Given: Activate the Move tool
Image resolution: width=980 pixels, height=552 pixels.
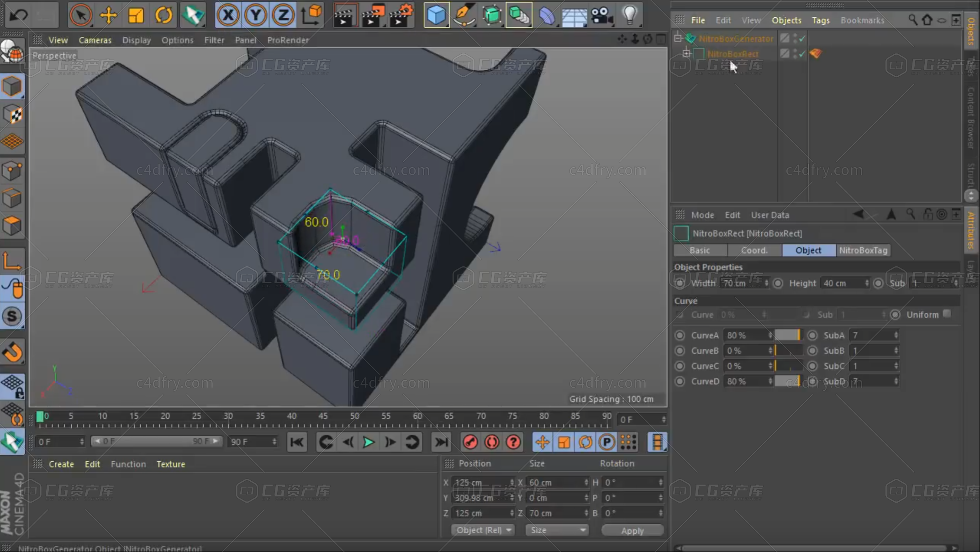Looking at the screenshot, I should point(108,15).
